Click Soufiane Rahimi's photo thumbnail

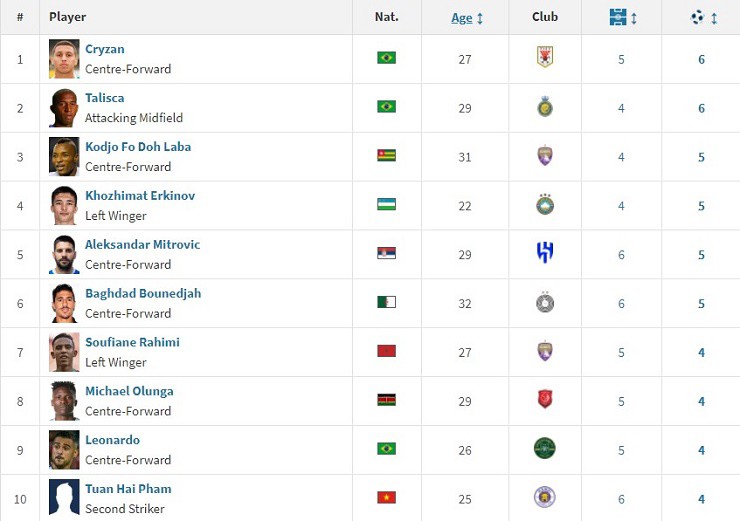pos(64,352)
